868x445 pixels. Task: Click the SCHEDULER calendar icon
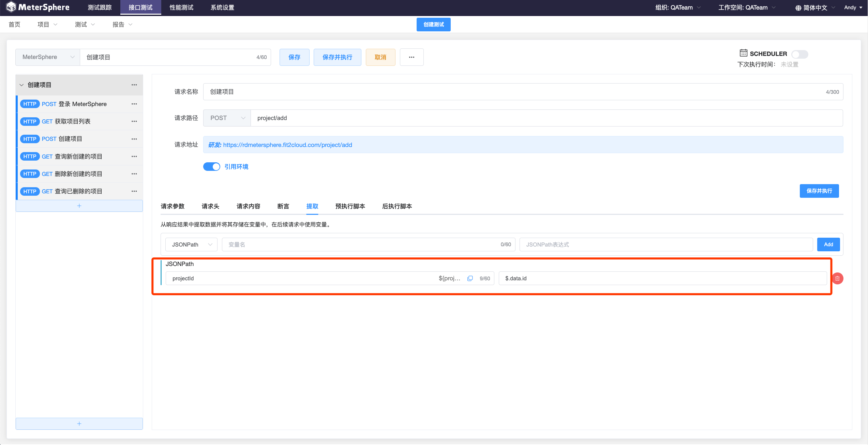[743, 53]
